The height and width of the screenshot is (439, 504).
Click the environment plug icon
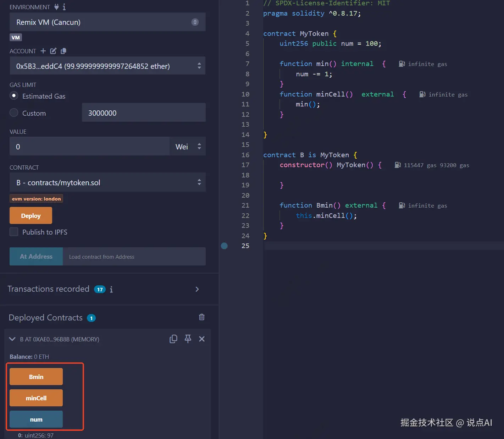pos(56,7)
